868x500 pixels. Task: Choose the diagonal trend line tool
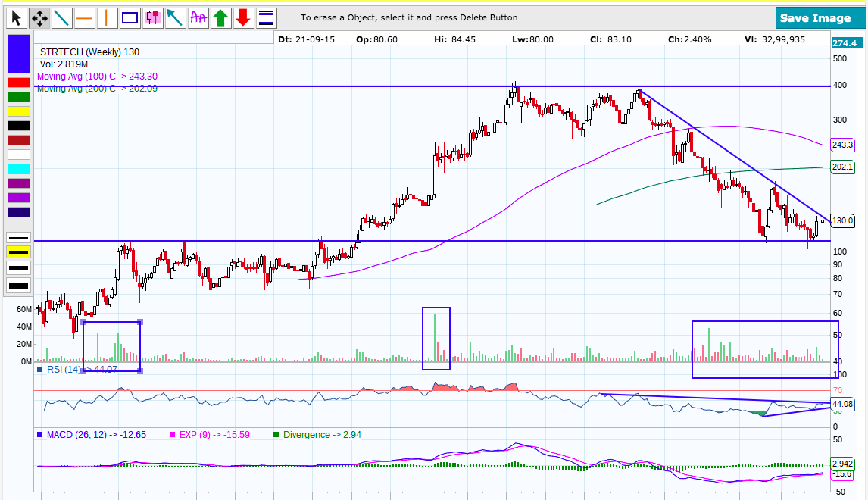coord(61,18)
